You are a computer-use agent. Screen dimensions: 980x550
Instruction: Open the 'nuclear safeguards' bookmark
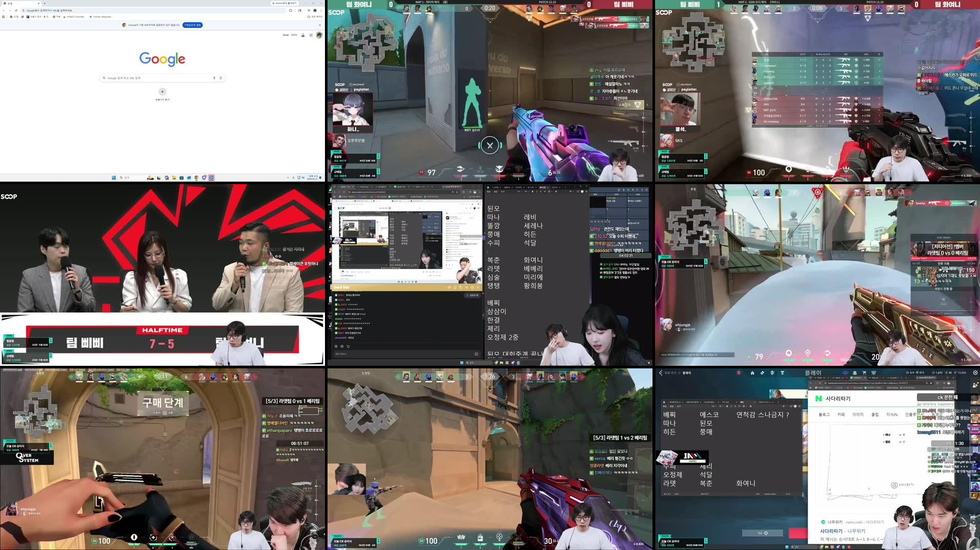pos(100,16)
